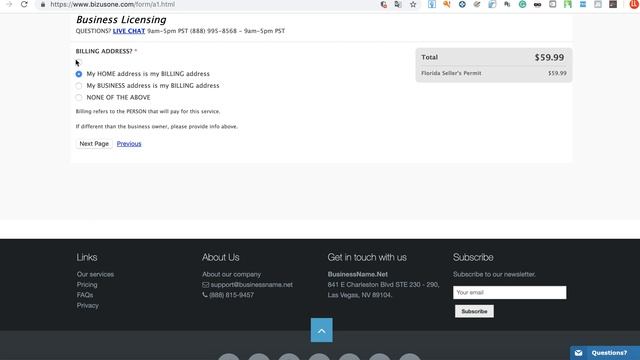Open the About our company link

[231, 274]
